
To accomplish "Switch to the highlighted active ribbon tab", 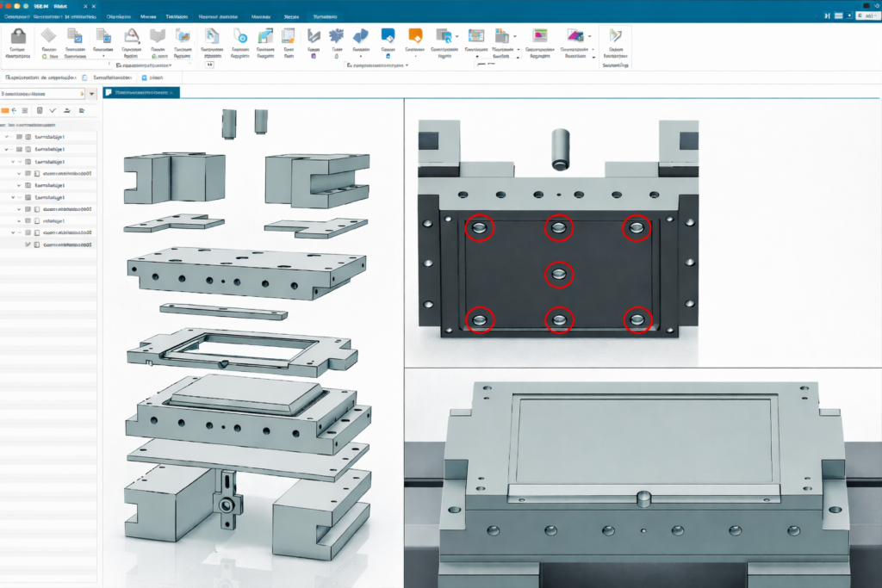I will click(326, 16).
